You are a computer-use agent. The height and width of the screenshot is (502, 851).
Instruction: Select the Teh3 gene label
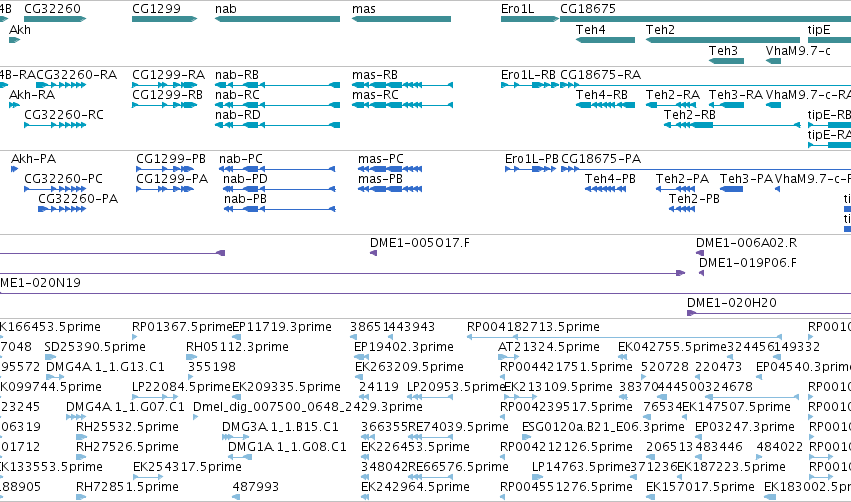click(723, 51)
